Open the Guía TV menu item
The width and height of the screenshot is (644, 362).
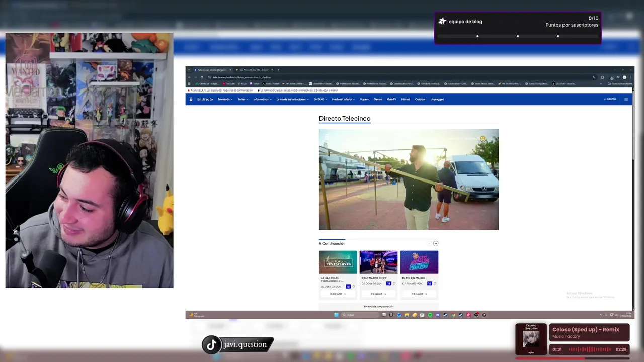coord(391,99)
